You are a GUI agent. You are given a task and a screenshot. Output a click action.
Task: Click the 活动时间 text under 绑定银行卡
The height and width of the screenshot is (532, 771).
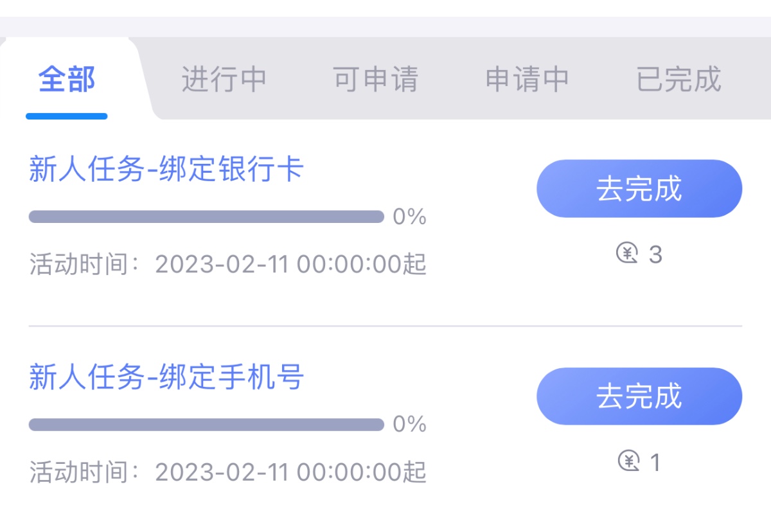click(x=228, y=264)
